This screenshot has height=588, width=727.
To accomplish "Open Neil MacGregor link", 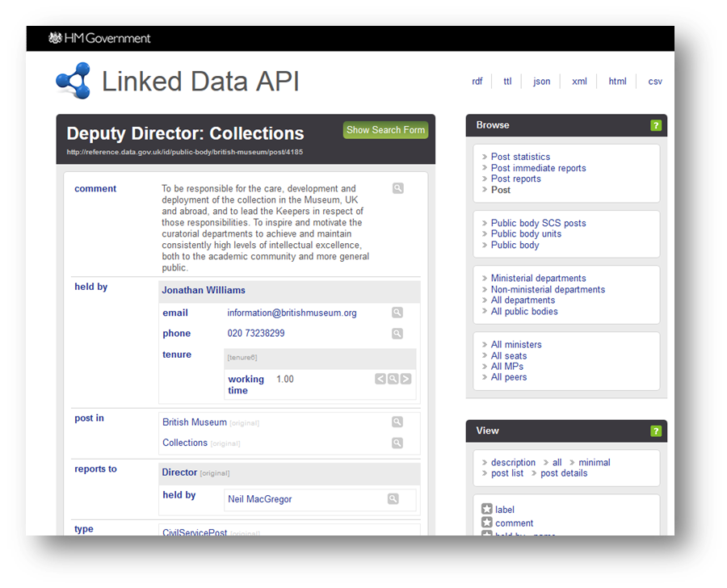I will point(259,499).
